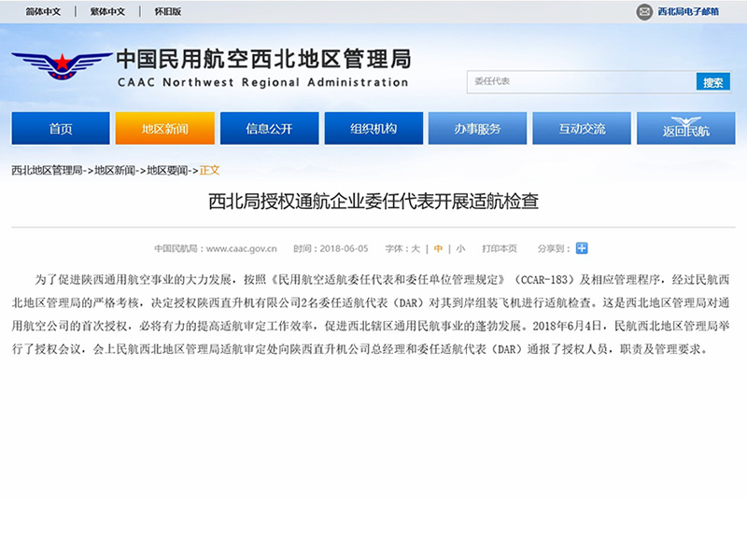Click the header title 中国民用航空西北地区管理局
The width and height of the screenshot is (747, 560).
[263, 59]
